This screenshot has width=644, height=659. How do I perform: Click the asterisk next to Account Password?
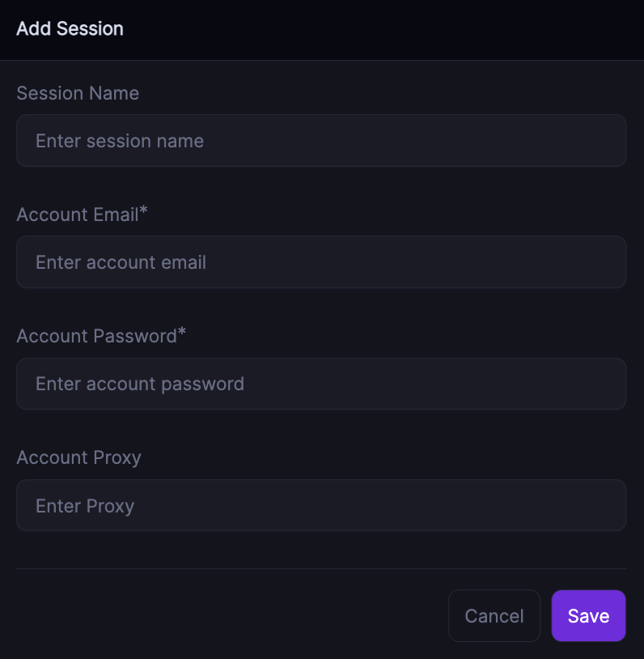[x=182, y=334]
